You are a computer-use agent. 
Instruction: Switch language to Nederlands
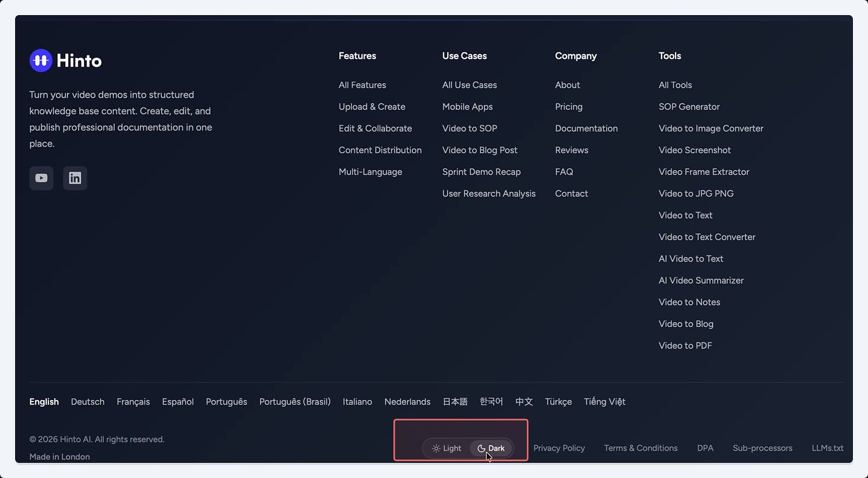tap(407, 402)
